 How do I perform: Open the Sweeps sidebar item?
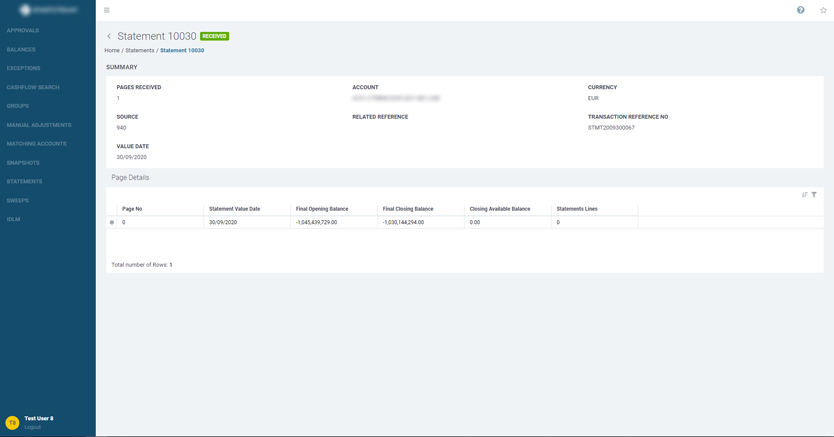18,200
